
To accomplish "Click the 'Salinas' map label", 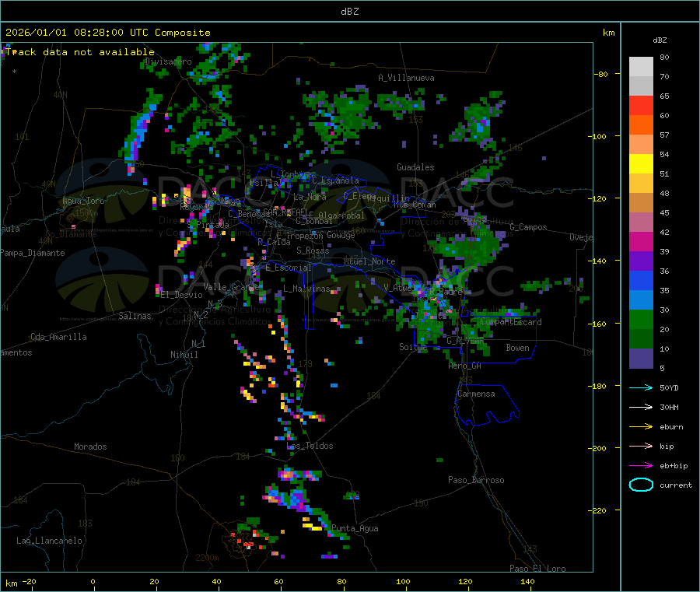I will [135, 316].
